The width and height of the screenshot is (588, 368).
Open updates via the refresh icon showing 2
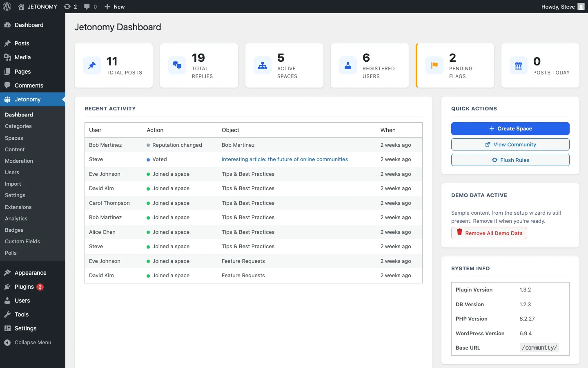[68, 7]
